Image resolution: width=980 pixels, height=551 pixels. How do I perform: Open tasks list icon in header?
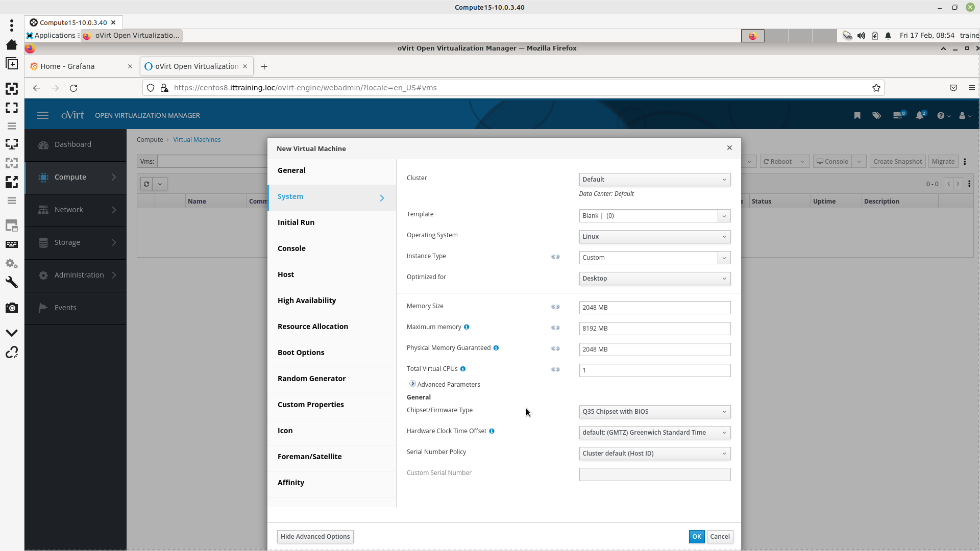tap(897, 115)
